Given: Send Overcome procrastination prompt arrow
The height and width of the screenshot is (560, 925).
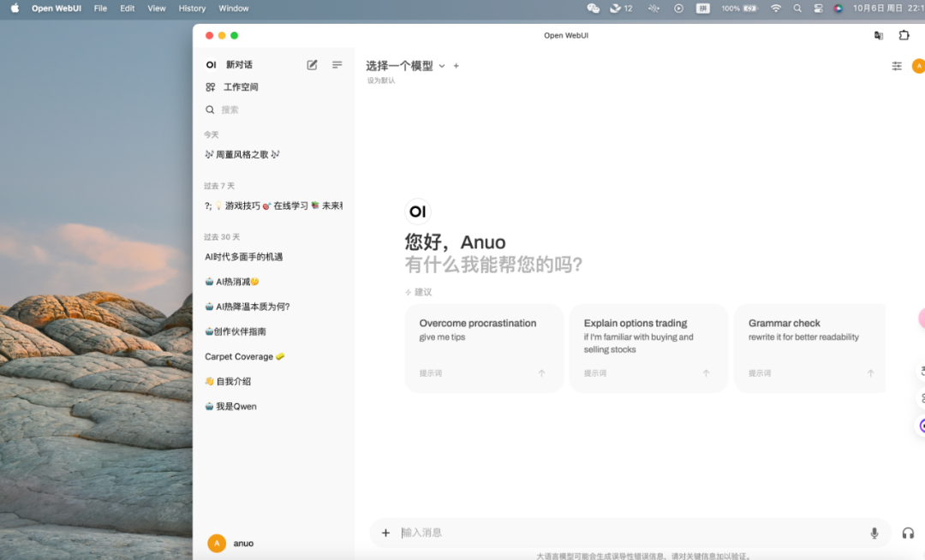Looking at the screenshot, I should point(541,373).
